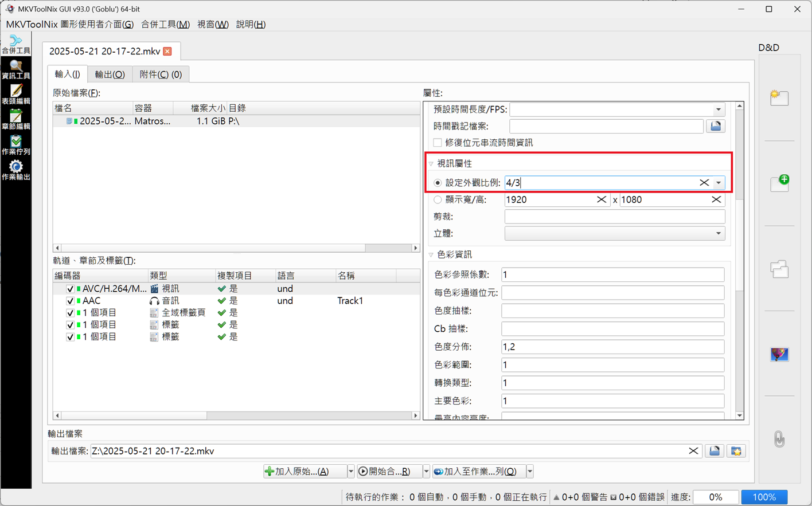Open the 視窗(W) menu
This screenshot has height=506, width=812.
pos(213,24)
